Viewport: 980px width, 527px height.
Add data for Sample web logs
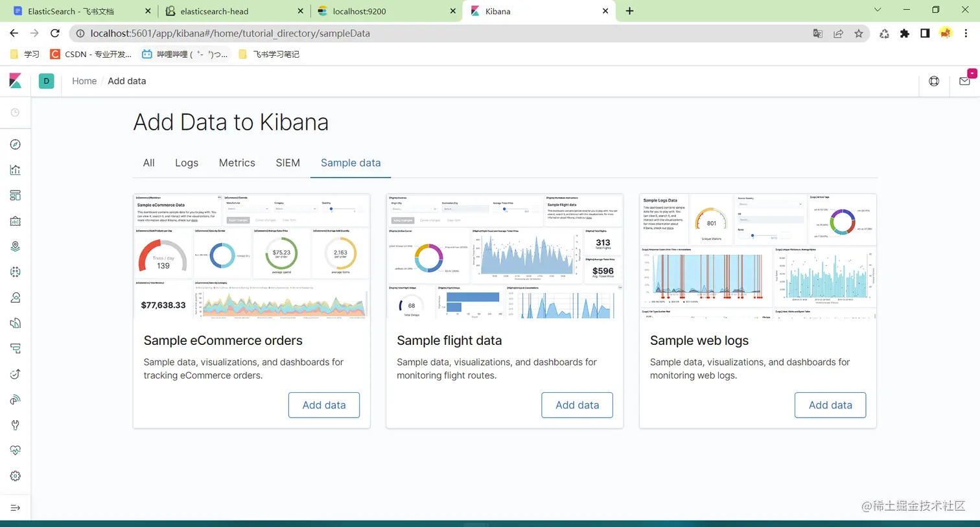pyautogui.click(x=830, y=405)
